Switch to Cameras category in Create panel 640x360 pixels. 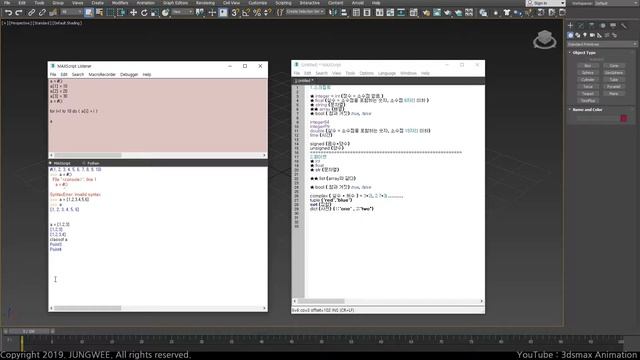pos(592,36)
